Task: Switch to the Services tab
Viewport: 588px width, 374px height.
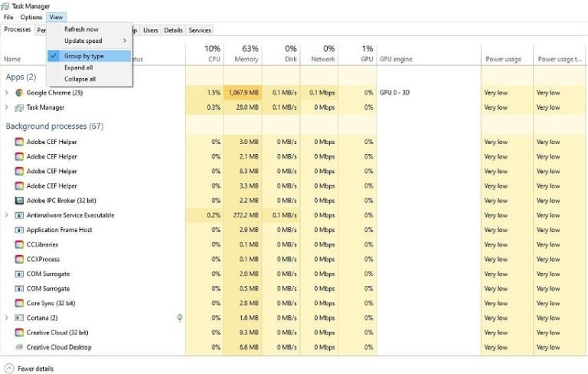Action: coord(200,30)
